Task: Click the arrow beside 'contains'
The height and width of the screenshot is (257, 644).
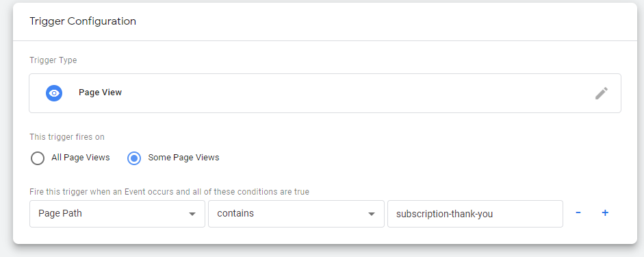Action: tap(372, 215)
